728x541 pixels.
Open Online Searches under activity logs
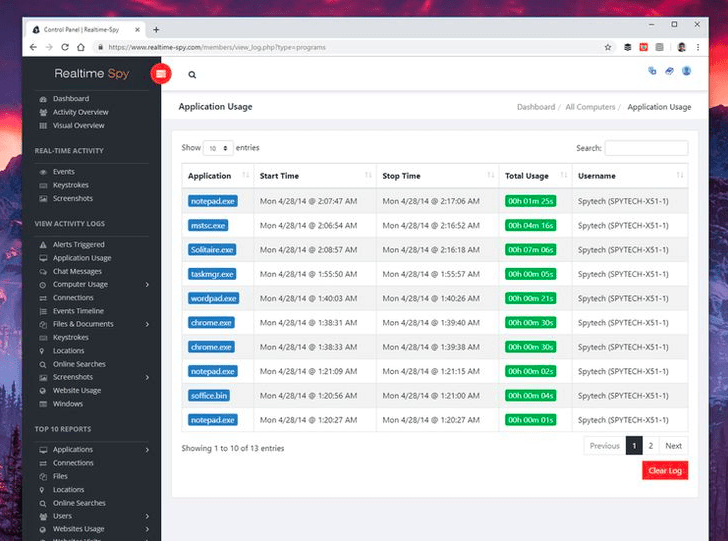[x=79, y=364]
